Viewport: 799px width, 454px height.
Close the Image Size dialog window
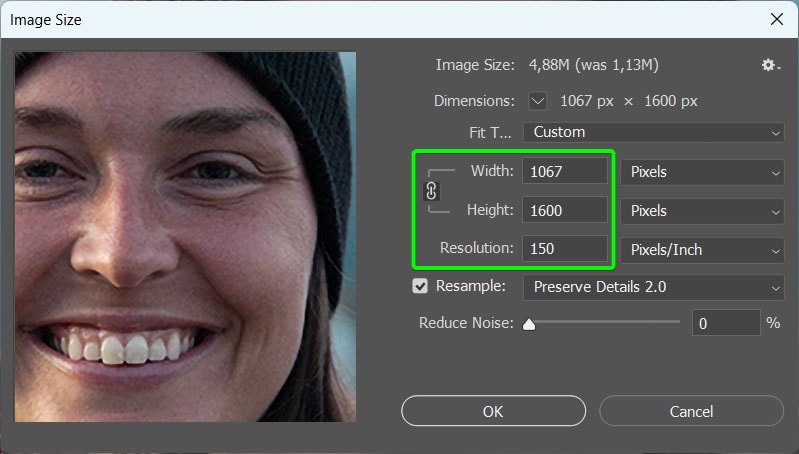click(x=775, y=19)
